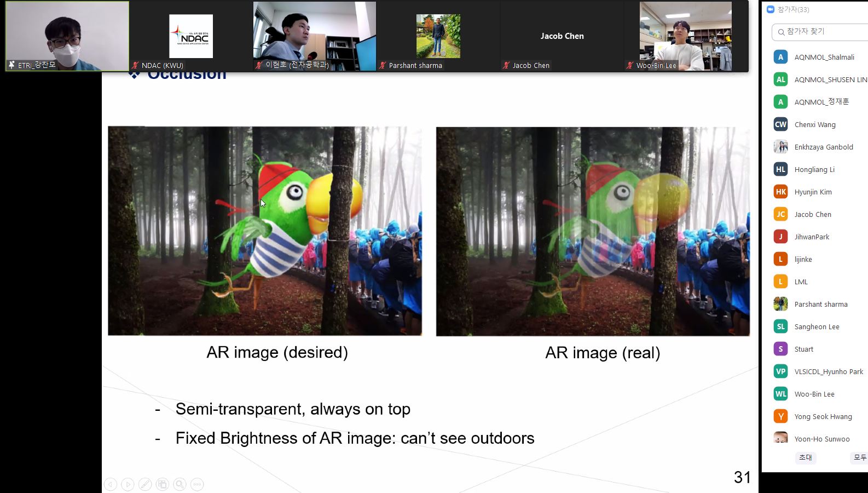Viewport: 868px width, 493px height.
Task: Click the AL avatar for AQNMOL_SHUSEN LIN
Action: click(780, 79)
